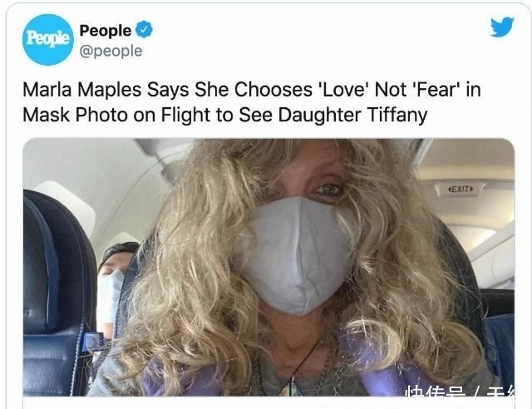Open the round People profile avatar
The height and width of the screenshot is (409, 532).
click(x=48, y=39)
